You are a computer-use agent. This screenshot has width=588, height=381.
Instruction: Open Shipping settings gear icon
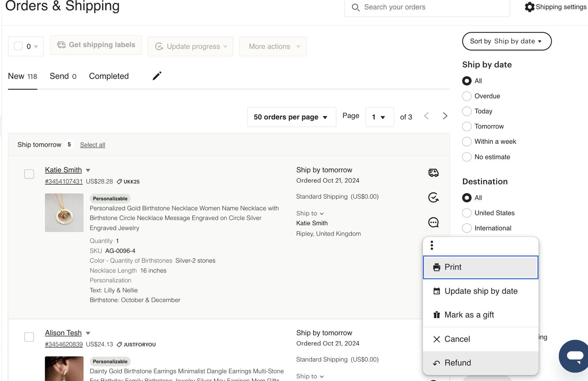point(530,7)
